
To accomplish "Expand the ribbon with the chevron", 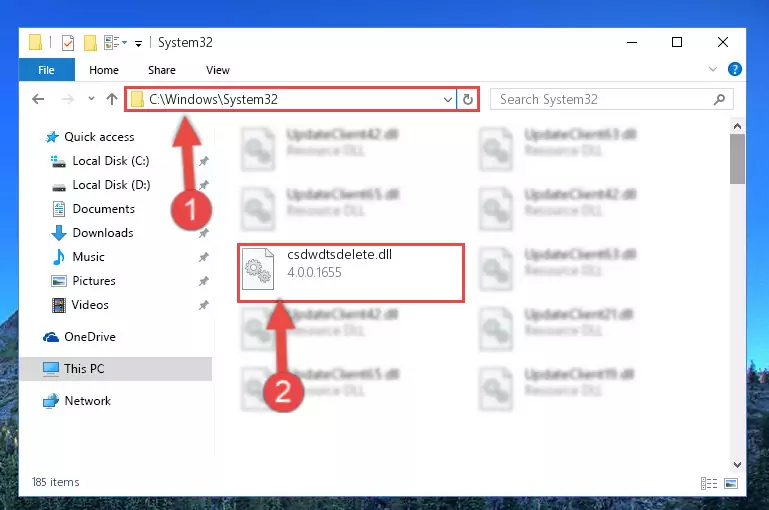I will tap(713, 69).
